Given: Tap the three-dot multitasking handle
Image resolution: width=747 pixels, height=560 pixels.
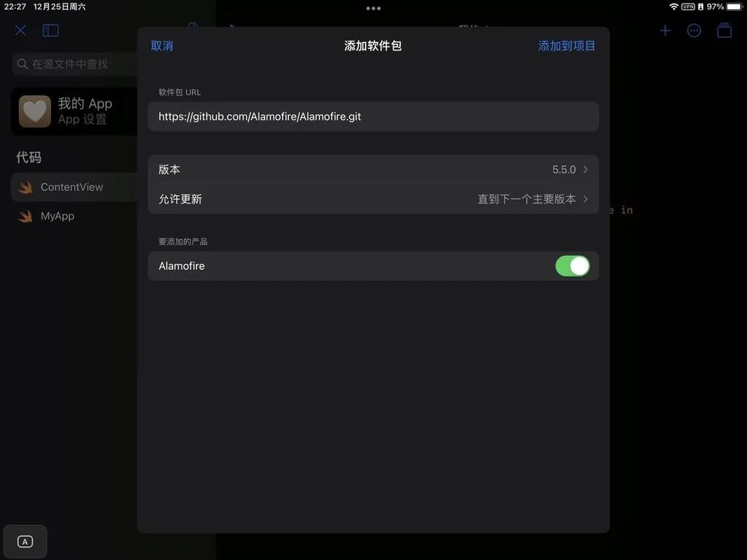Looking at the screenshot, I should pos(373,8).
